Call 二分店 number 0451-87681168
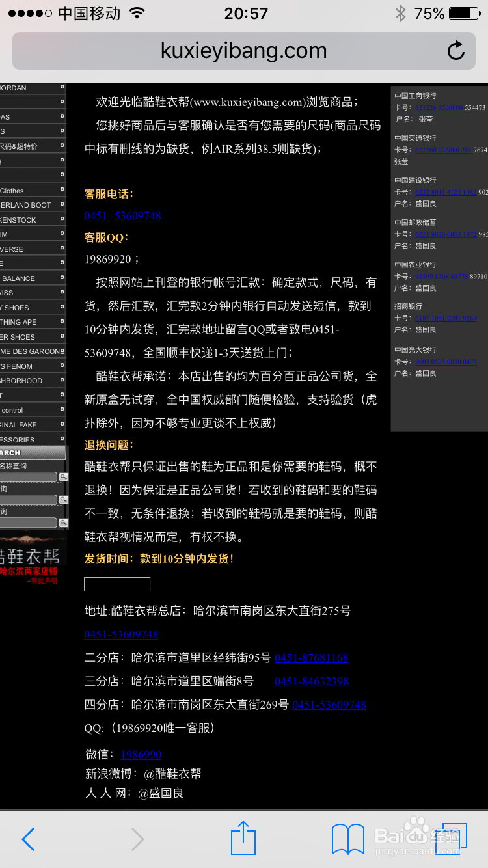This screenshot has height=868, width=488. pos(312,658)
